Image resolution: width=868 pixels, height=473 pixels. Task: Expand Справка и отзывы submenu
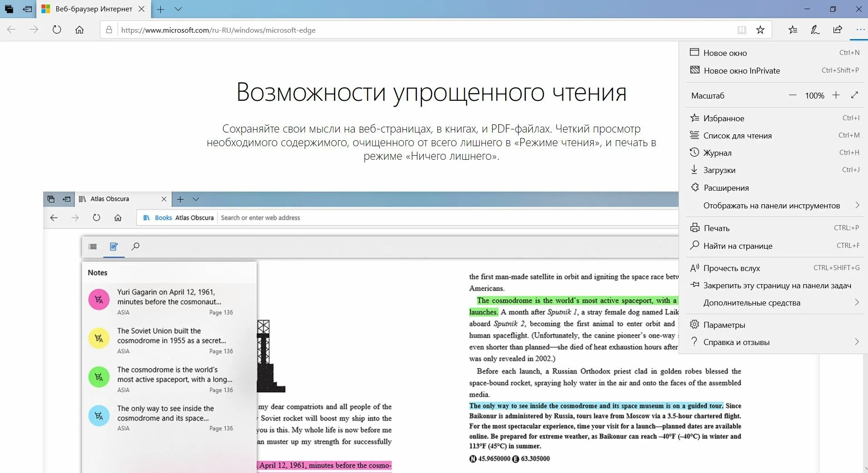click(x=774, y=342)
